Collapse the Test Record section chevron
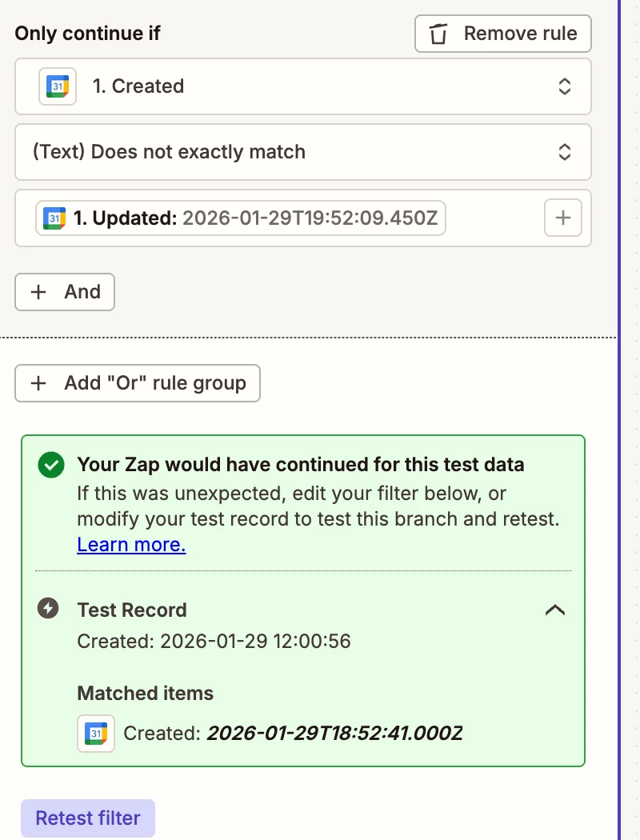This screenshot has width=640, height=840. (554, 610)
